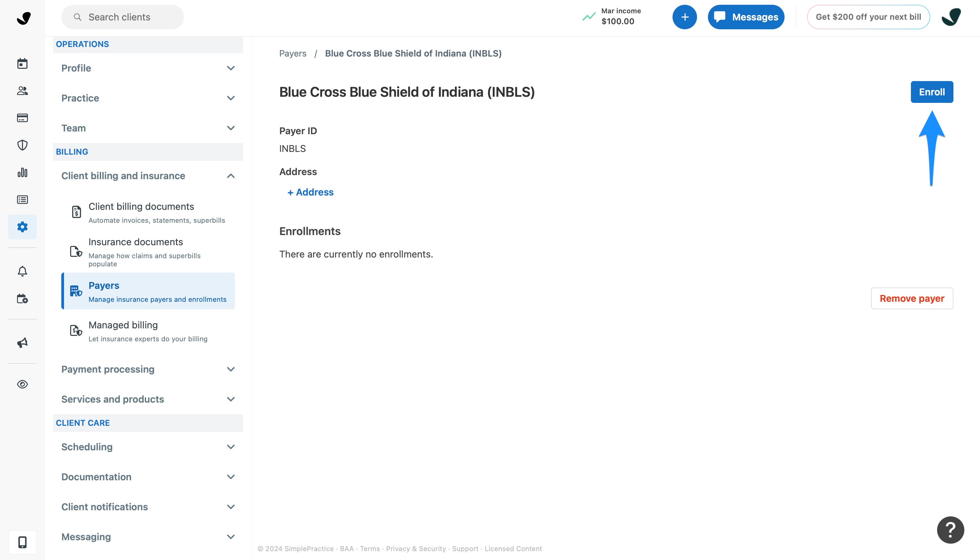This screenshot has width=980, height=560.
Task: Open the Analytics bar chart icon
Action: coord(22,172)
